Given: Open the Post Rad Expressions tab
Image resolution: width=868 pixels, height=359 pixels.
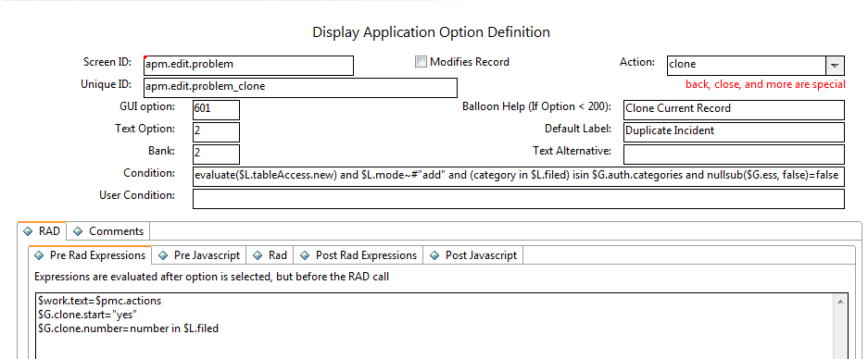Looking at the screenshot, I should pos(359,255).
